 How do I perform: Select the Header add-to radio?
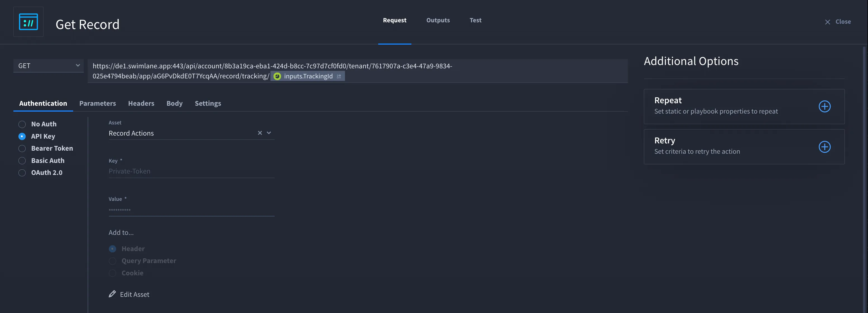(x=112, y=249)
